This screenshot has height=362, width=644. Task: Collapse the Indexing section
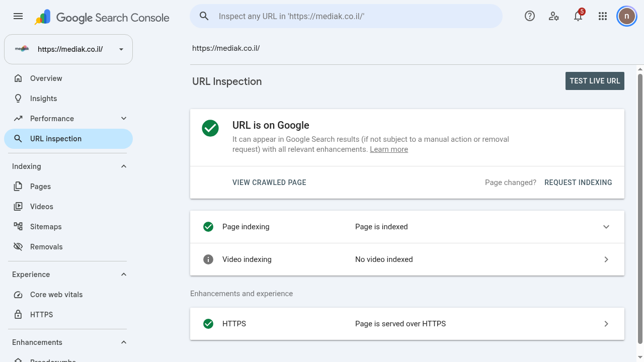[124, 166]
